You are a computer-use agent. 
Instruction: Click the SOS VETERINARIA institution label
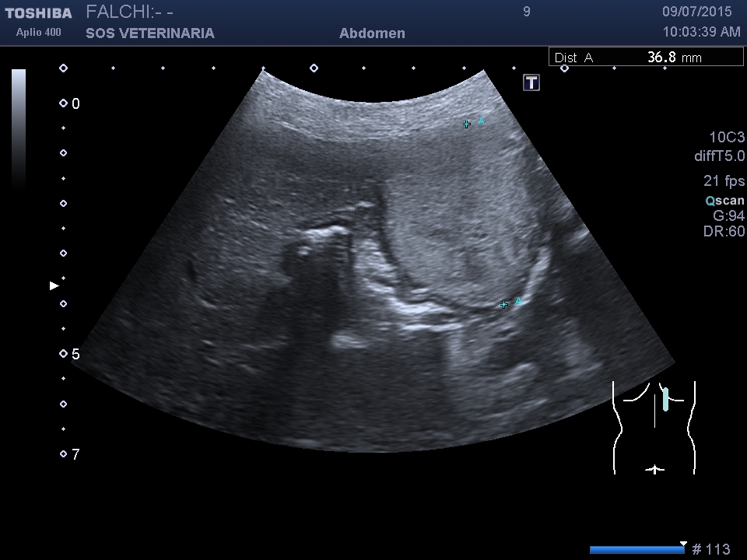pos(149,33)
